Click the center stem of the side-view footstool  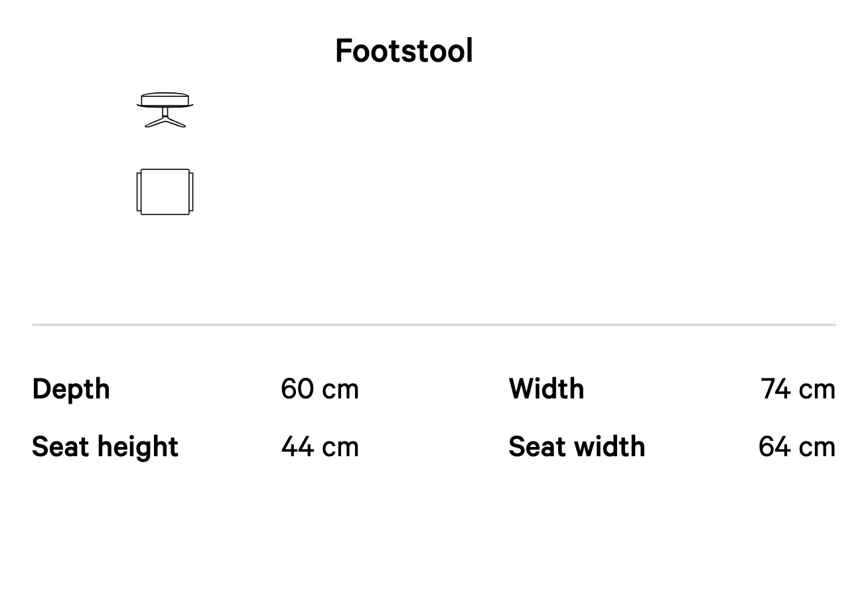165,112
